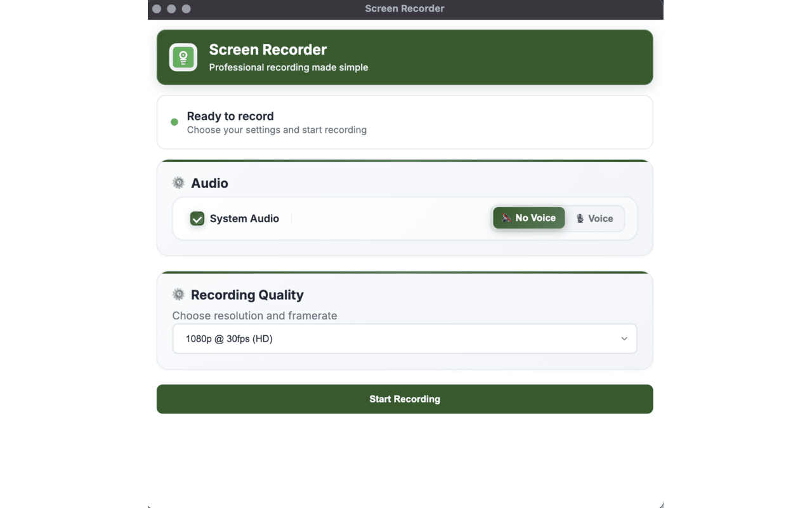Expand the 1080p @ 30fps (HD) combo box
Screen dimensions: 812x508
[405, 338]
